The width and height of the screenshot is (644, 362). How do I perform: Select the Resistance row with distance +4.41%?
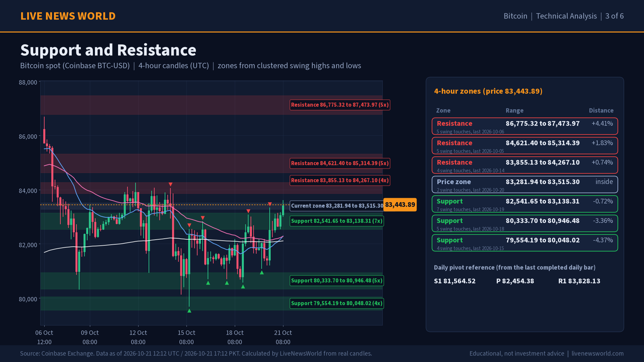[x=525, y=126]
